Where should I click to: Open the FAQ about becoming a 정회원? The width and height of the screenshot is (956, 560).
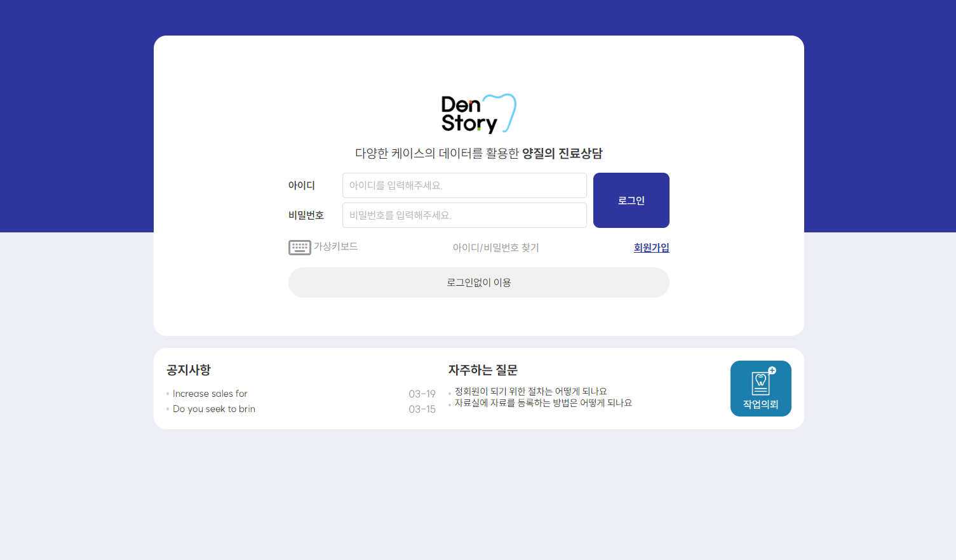[529, 391]
